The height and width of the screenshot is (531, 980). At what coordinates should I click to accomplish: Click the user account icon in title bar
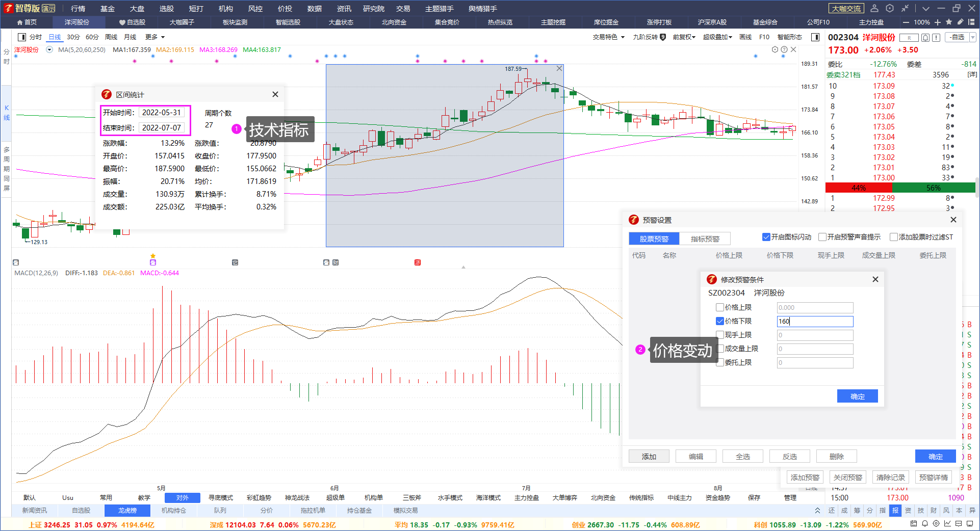[x=874, y=8]
